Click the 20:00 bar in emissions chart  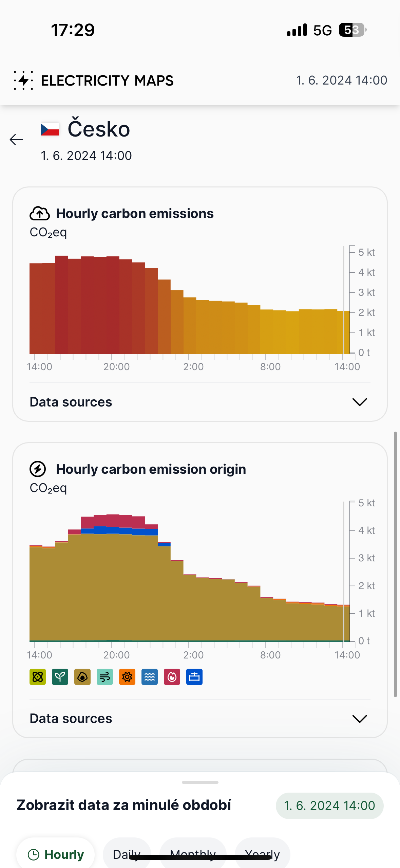click(x=113, y=306)
